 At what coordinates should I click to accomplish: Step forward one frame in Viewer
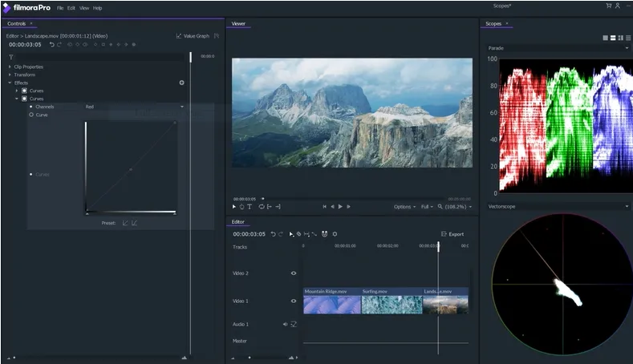(349, 207)
